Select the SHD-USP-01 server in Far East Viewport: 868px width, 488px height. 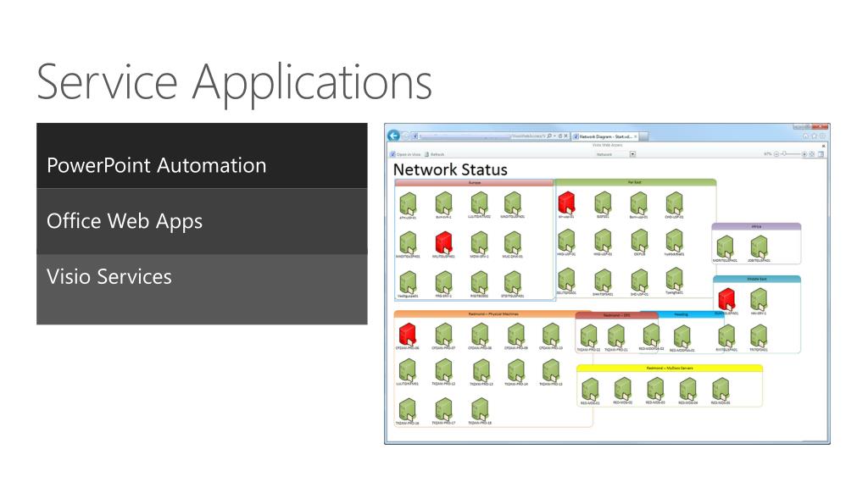coord(639,280)
